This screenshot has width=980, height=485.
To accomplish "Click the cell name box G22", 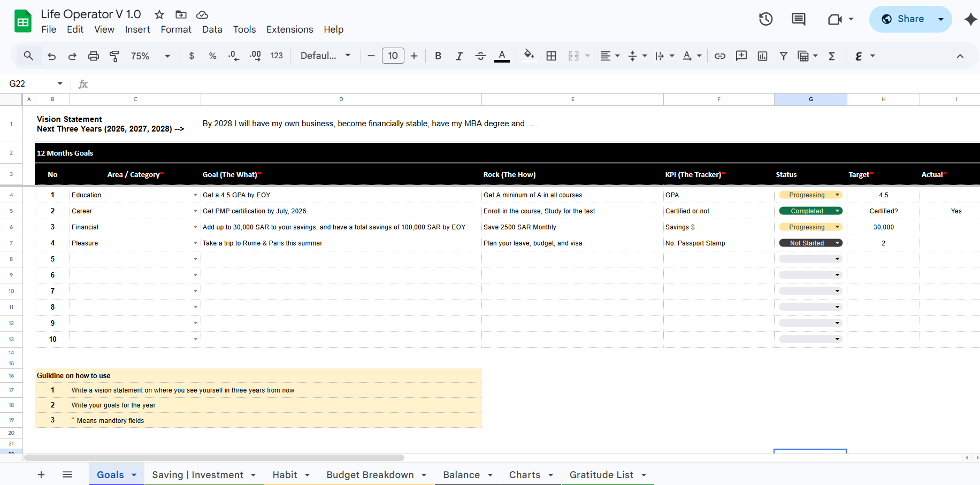I will coord(29,83).
